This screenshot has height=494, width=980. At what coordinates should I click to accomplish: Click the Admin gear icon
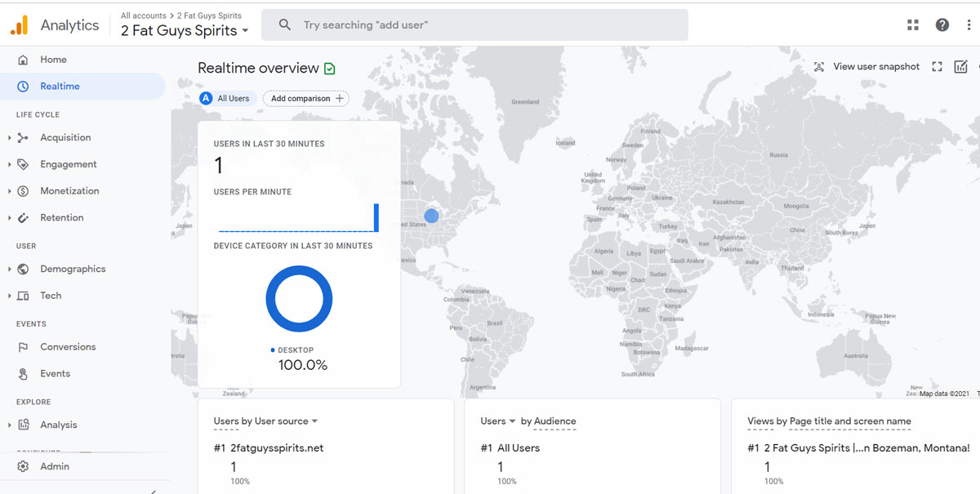[23, 467]
